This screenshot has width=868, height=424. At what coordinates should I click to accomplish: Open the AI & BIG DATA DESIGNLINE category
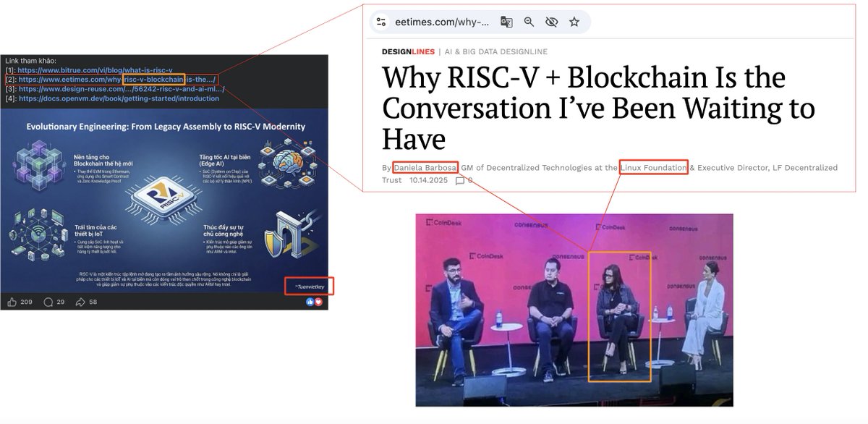coord(495,51)
